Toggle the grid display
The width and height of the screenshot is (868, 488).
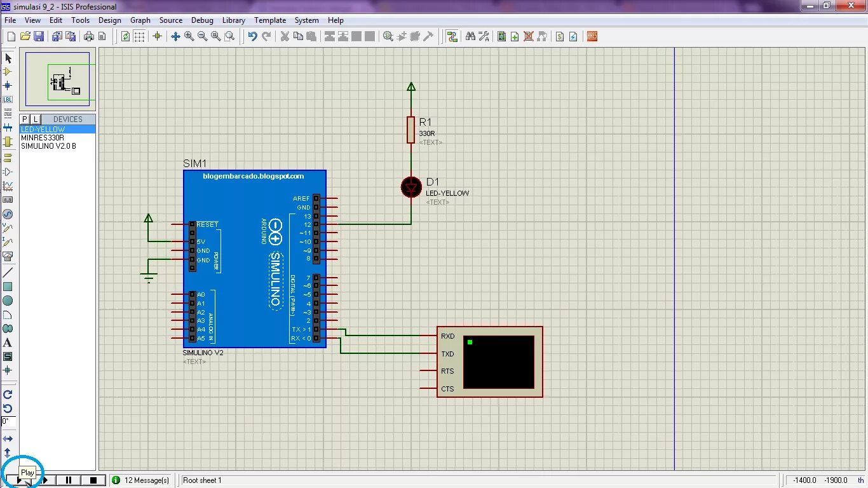(139, 36)
